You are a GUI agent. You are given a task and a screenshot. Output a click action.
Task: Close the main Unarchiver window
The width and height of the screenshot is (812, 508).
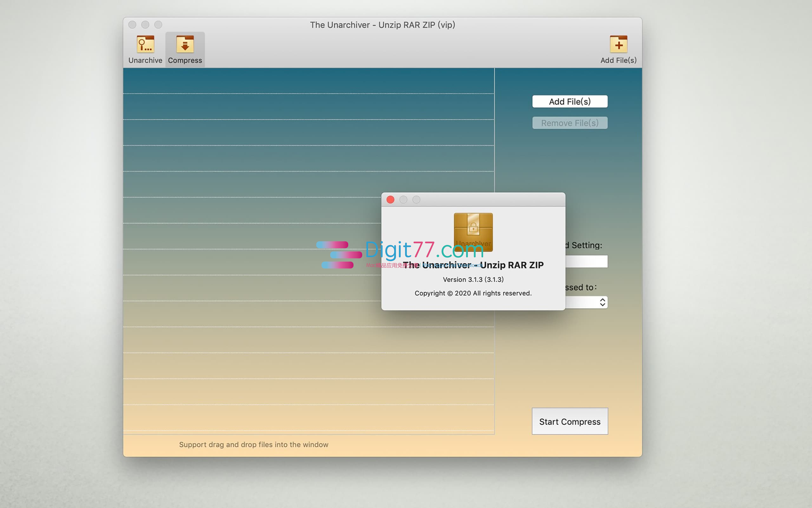(x=132, y=24)
